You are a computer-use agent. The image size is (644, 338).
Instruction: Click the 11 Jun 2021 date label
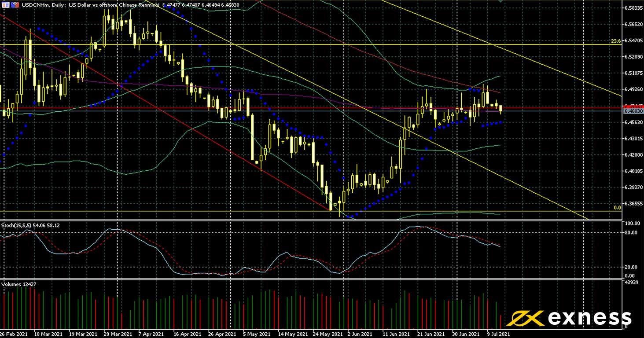(396, 334)
